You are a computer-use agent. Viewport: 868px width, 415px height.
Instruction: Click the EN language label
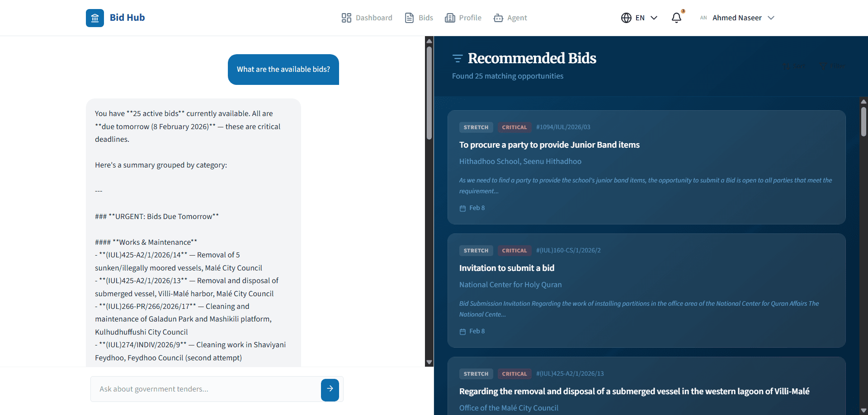coord(640,18)
